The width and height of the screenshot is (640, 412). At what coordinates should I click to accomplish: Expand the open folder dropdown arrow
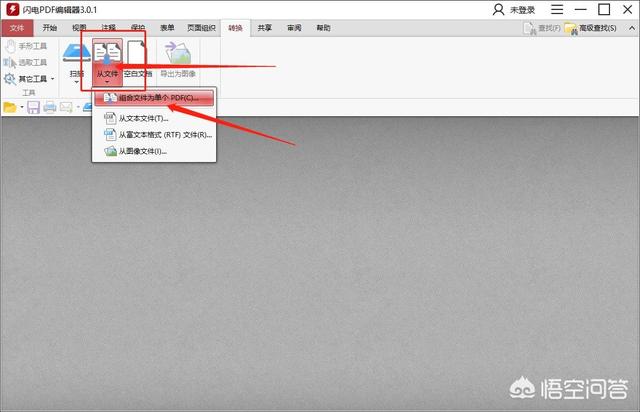coord(22,107)
